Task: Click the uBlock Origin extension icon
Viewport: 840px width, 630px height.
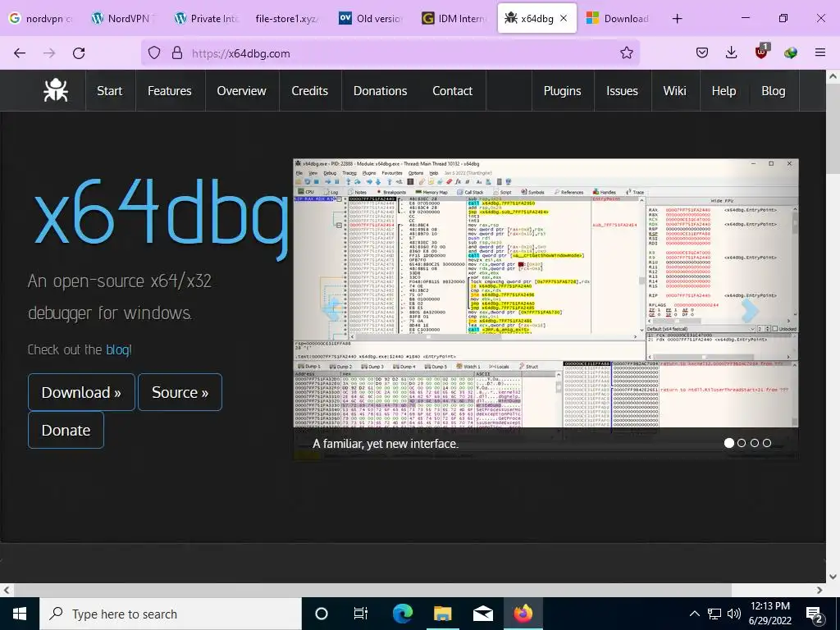Action: tap(762, 52)
